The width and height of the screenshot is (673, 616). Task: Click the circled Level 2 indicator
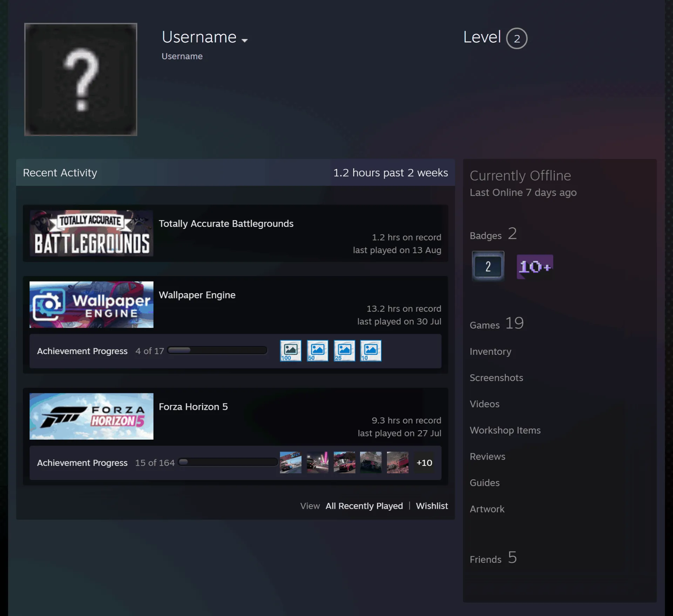click(517, 38)
